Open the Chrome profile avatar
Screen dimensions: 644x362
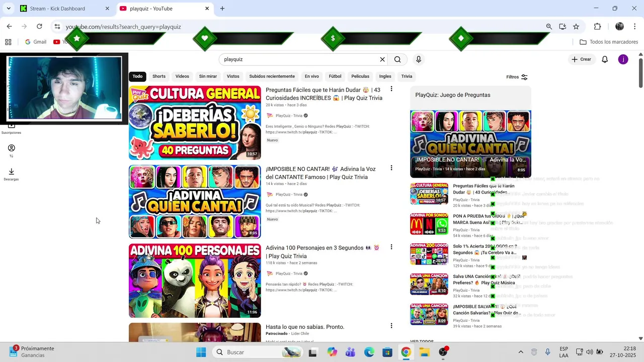[x=620, y=27]
